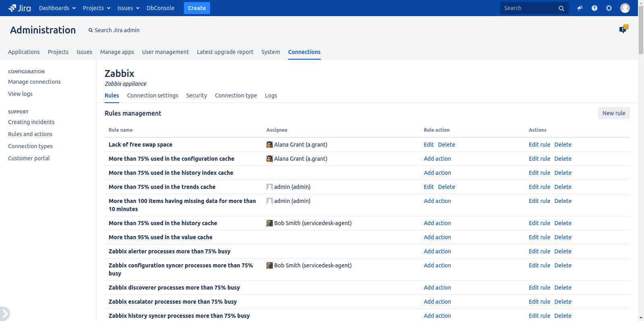Switch to Latest upgrade report tab
This screenshot has width=644, height=321.
coord(225,52)
